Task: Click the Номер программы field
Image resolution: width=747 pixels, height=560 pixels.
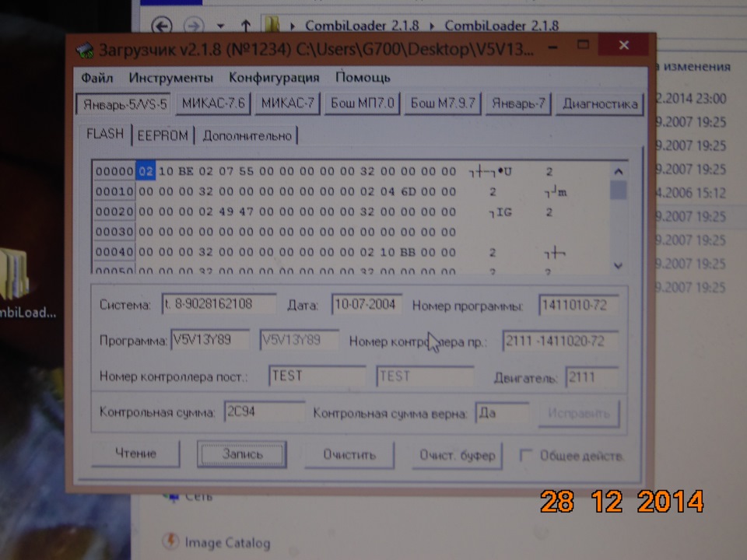Action: coord(578,305)
